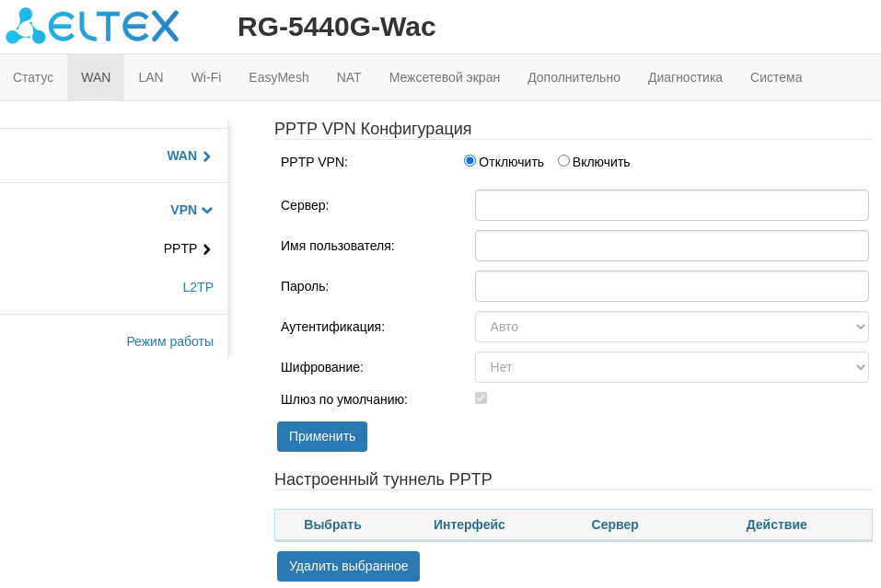Click the PPTP sidebar chevron arrow

pyautogui.click(x=207, y=249)
